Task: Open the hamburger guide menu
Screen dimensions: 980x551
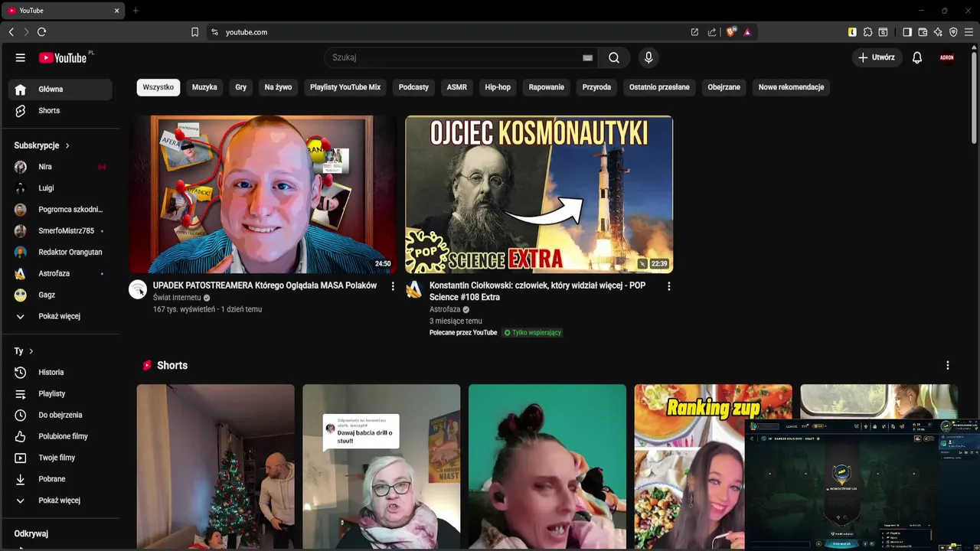Action: 21,57
